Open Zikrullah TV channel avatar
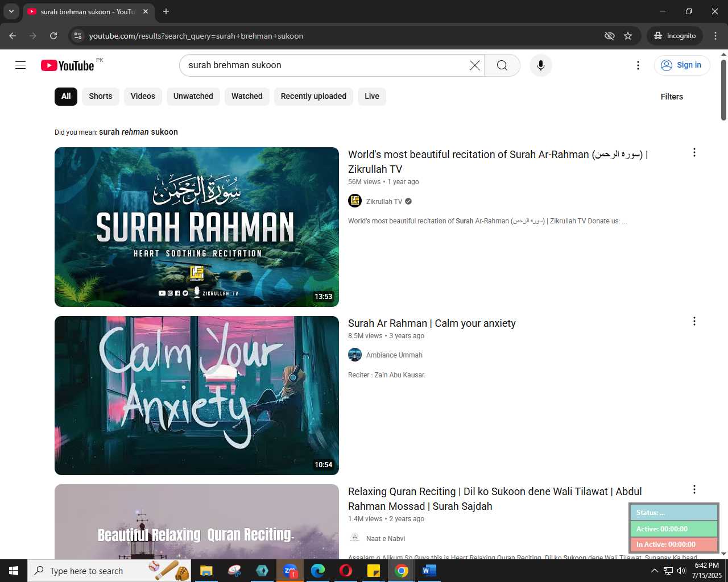This screenshot has height=582, width=728. 355,201
